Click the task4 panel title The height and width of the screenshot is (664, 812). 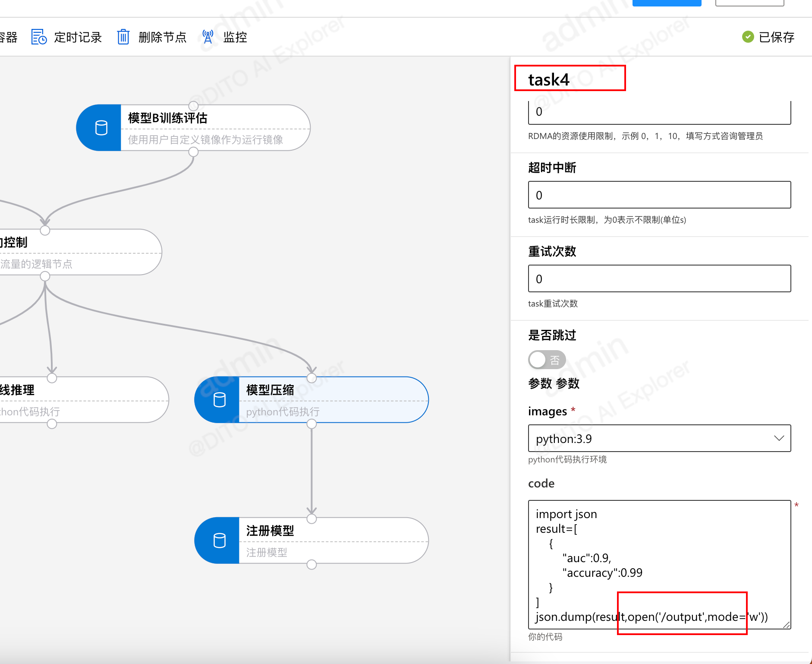pyautogui.click(x=549, y=80)
